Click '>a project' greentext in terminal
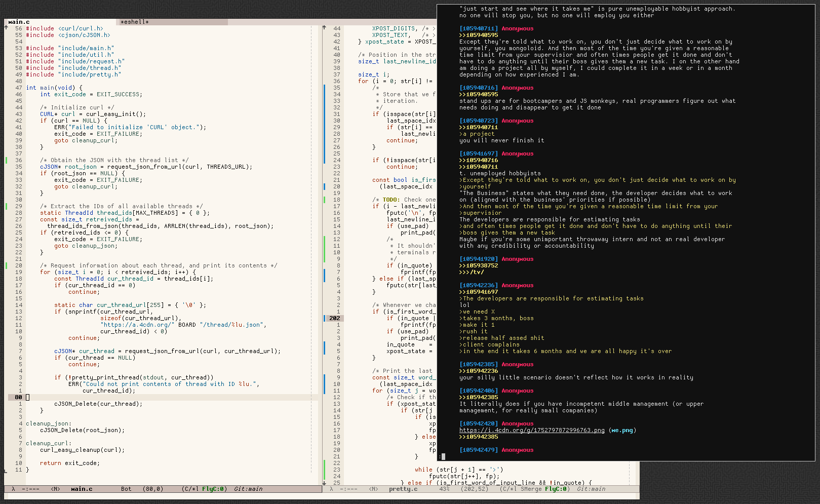 pyautogui.click(x=477, y=134)
